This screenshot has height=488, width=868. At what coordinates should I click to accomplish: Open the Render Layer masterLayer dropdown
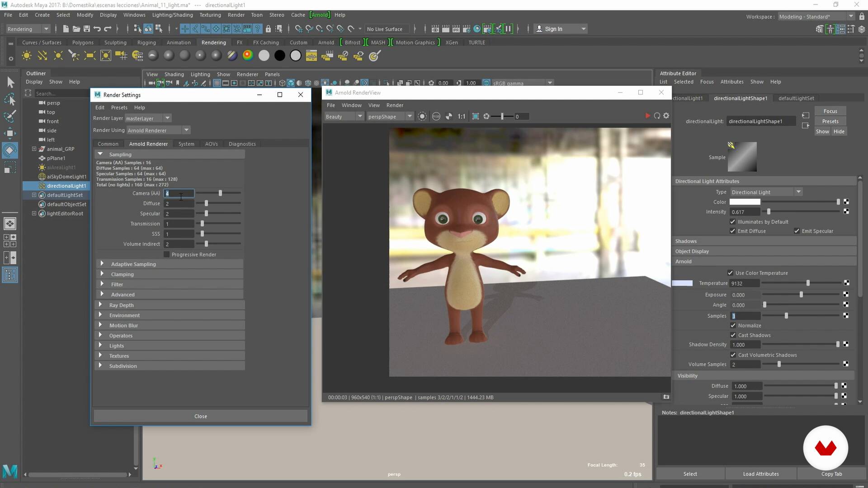pyautogui.click(x=148, y=118)
